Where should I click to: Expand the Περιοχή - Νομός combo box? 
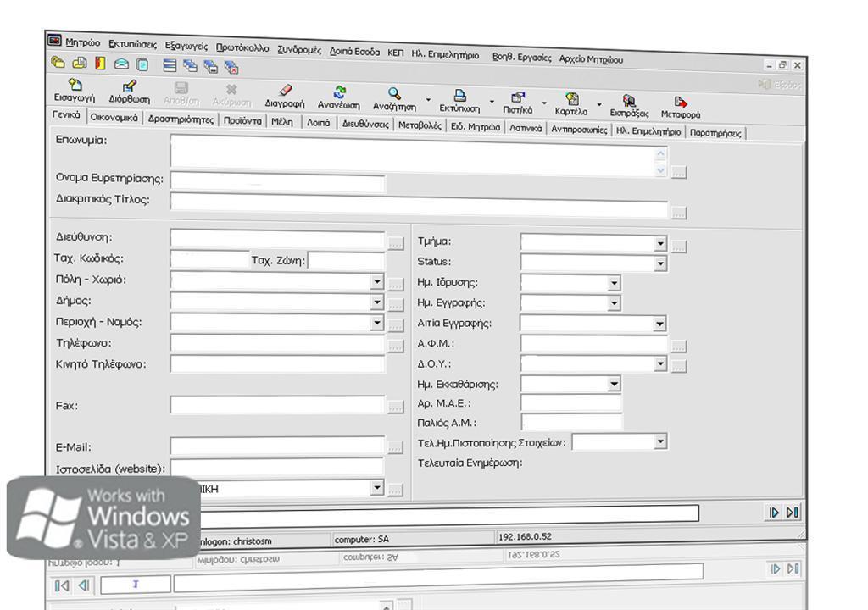(x=377, y=323)
